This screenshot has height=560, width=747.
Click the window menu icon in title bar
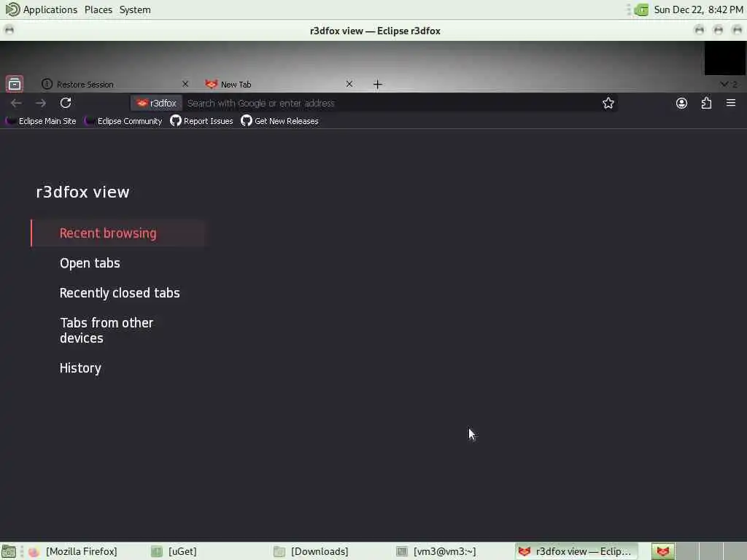coord(9,31)
